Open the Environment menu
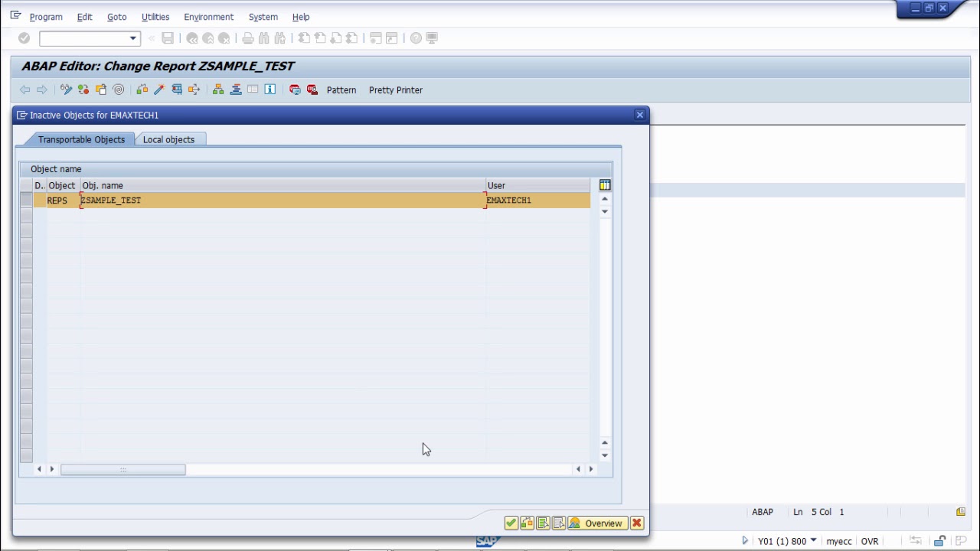The image size is (980, 551). [x=208, y=17]
